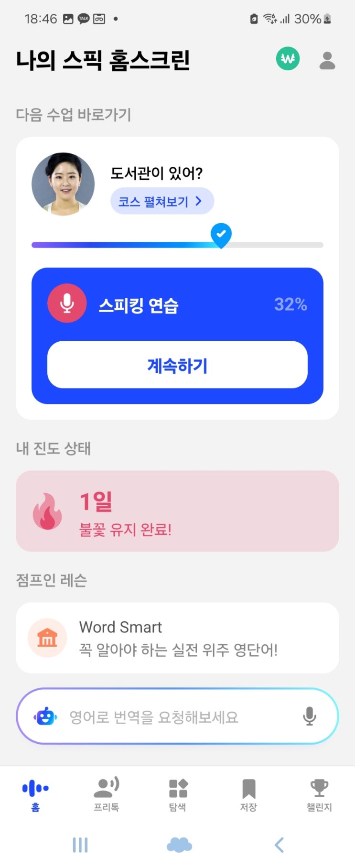Image resolution: width=355 pixels, height=868 pixels.
Task: Tap the green W coin icon
Action: coord(288,59)
